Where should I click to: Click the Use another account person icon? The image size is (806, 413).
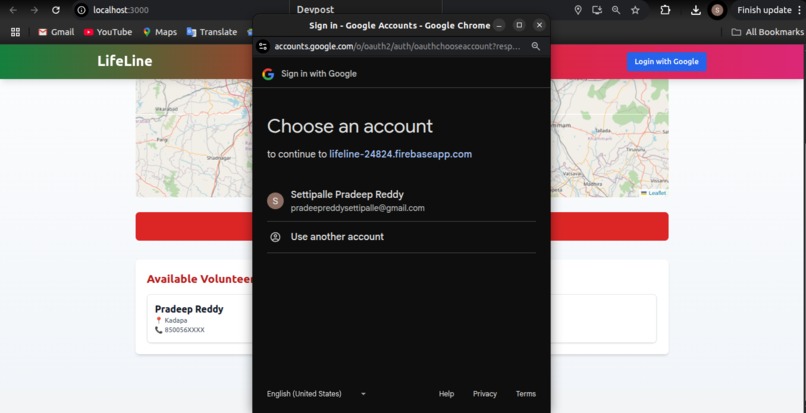coord(276,237)
